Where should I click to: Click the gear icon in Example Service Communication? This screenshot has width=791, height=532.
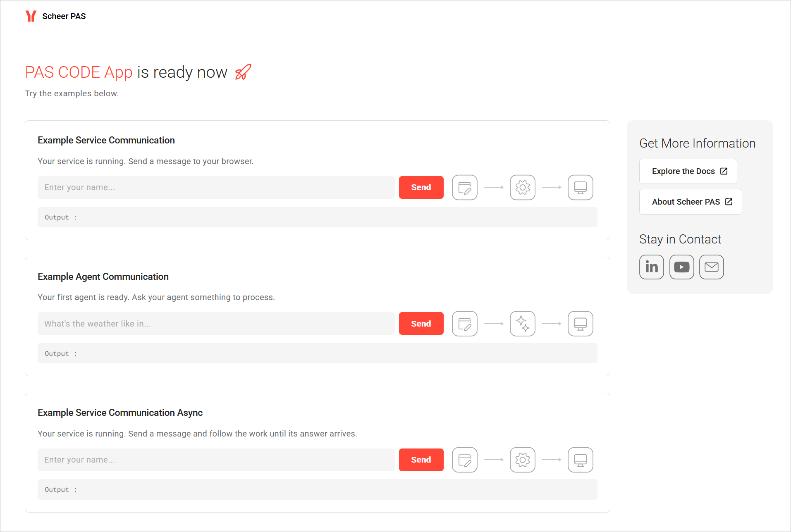522,188
